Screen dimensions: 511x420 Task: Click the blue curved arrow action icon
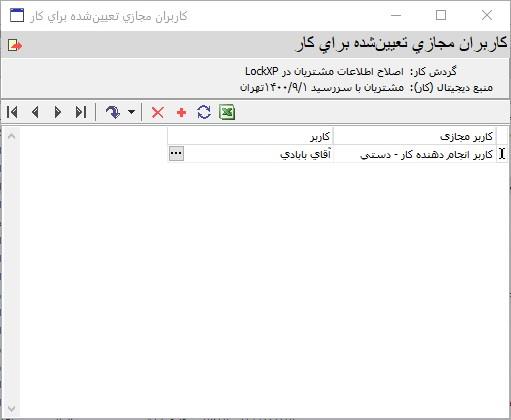click(113, 112)
